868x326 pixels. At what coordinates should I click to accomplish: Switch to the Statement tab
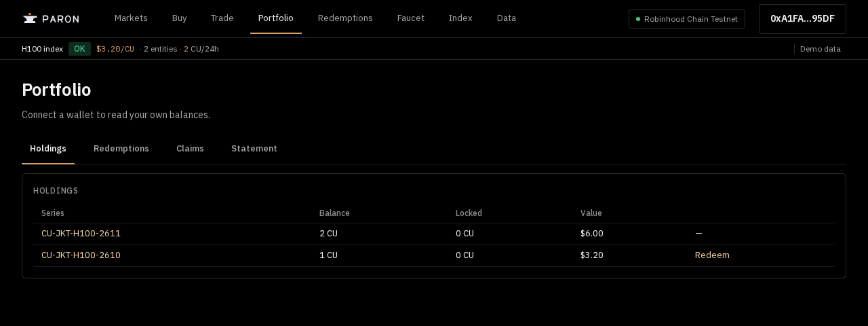[x=254, y=149]
